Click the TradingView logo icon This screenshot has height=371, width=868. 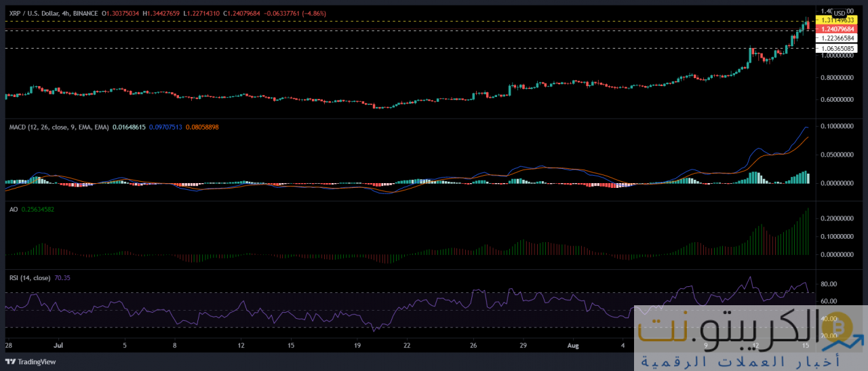point(11,362)
